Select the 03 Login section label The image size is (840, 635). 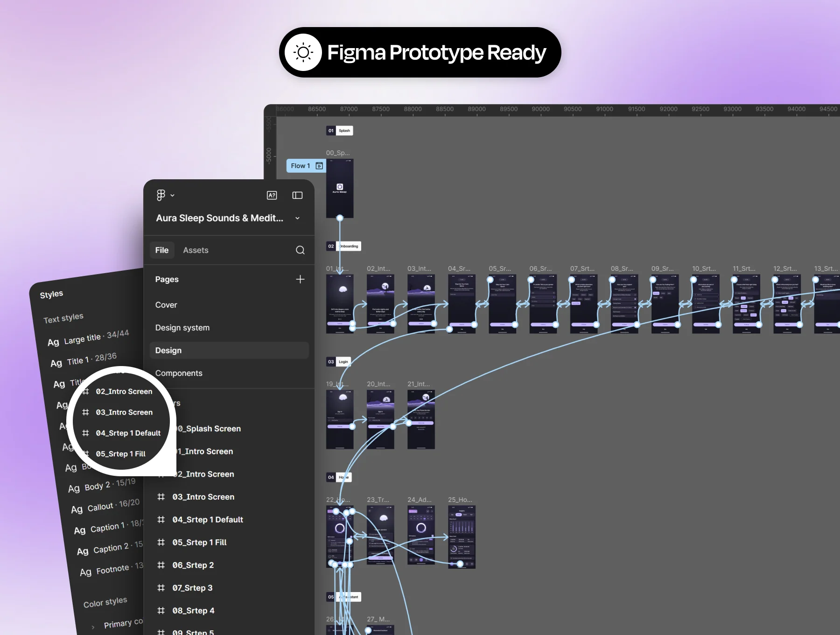[338, 362]
